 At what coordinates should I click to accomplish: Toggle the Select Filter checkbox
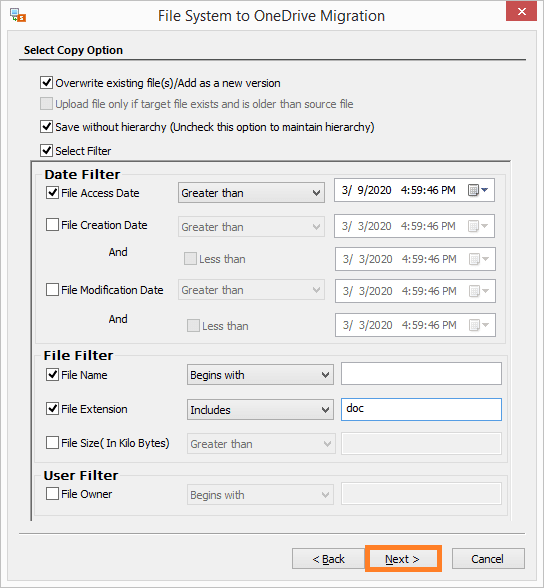[x=46, y=151]
